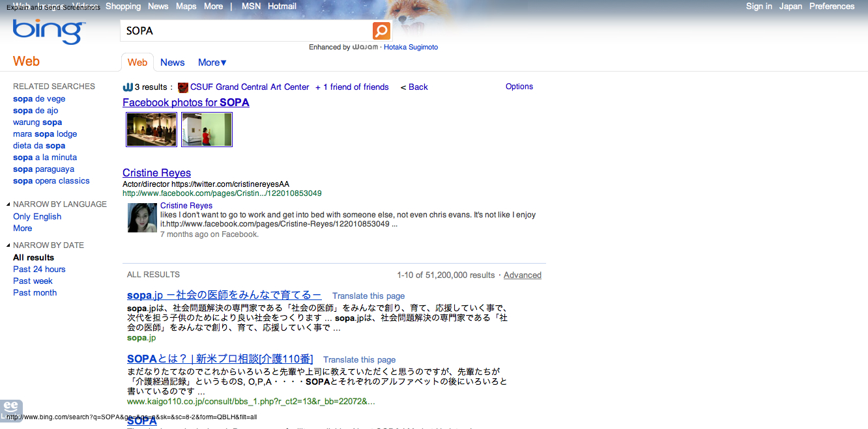The image size is (868, 429).
Task: Click the < Back link in Wajam bar
Action: point(414,87)
